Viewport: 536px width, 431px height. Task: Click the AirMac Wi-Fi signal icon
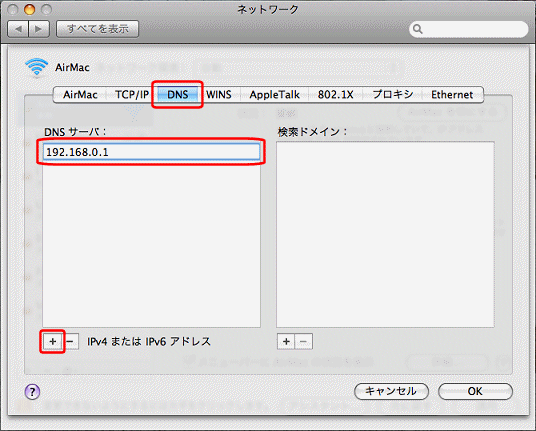coord(37,67)
